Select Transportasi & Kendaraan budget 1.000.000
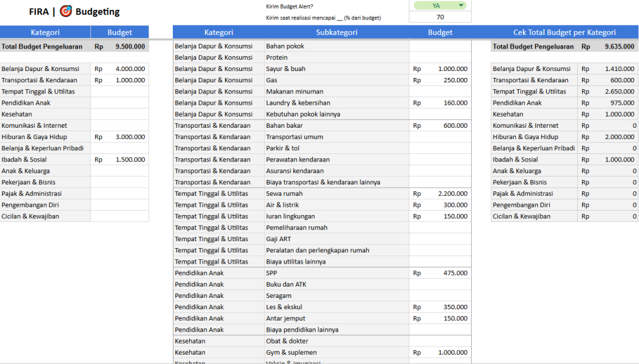 (120, 80)
